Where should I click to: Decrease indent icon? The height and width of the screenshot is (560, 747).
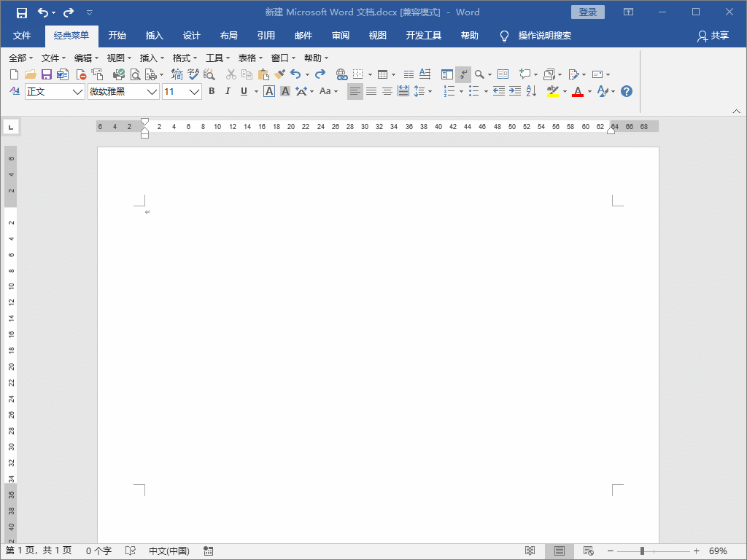[499, 91]
